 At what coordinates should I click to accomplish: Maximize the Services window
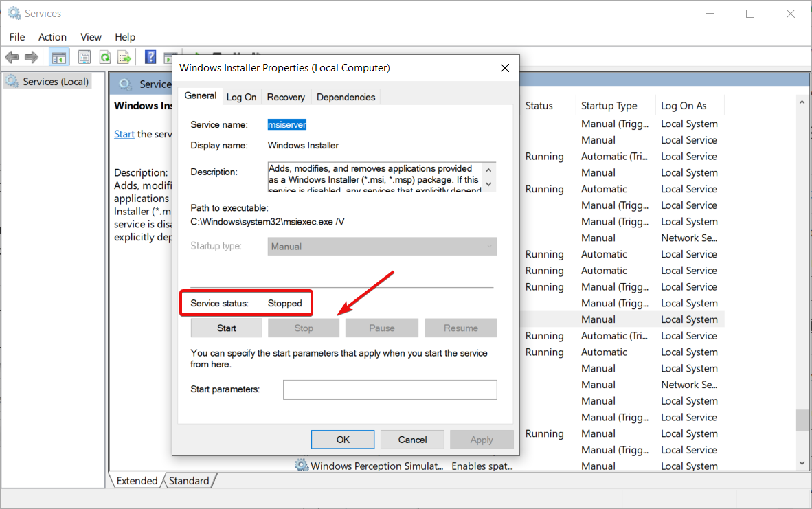pyautogui.click(x=750, y=14)
